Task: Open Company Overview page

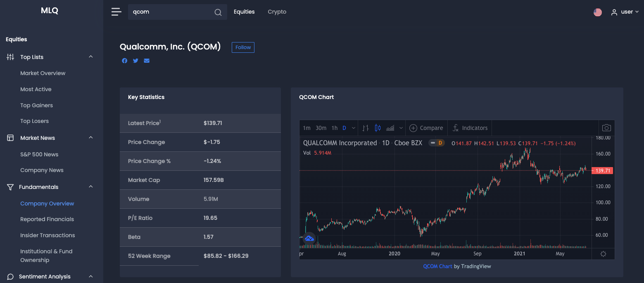Action: [x=47, y=203]
